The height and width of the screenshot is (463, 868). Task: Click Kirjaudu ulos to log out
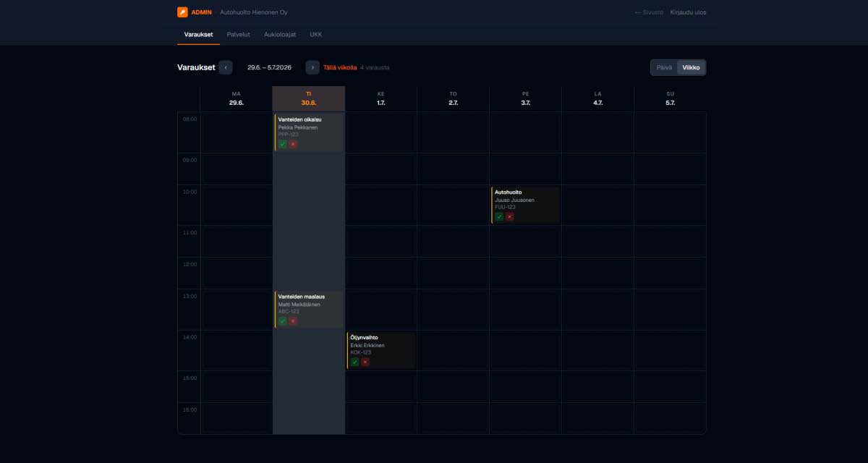click(x=689, y=12)
